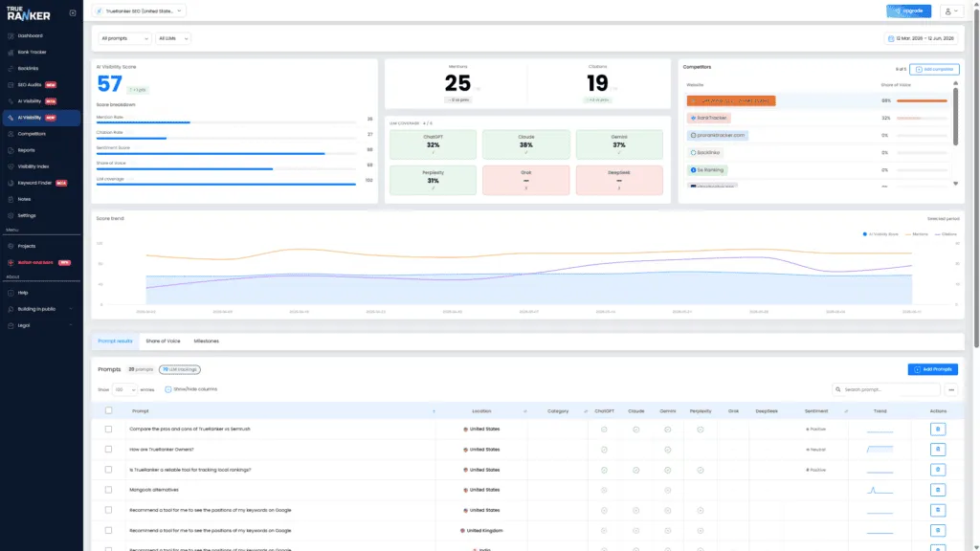Open the Competitors sidebar icon
Image resolution: width=980 pixels, height=551 pixels.
pos(11,134)
